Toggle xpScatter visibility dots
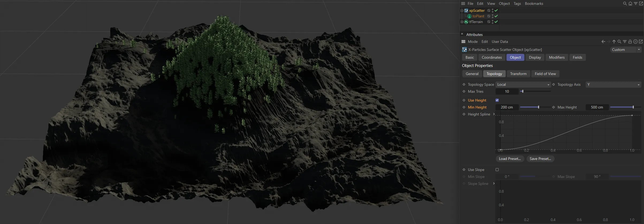The image size is (644, 224). (493, 10)
